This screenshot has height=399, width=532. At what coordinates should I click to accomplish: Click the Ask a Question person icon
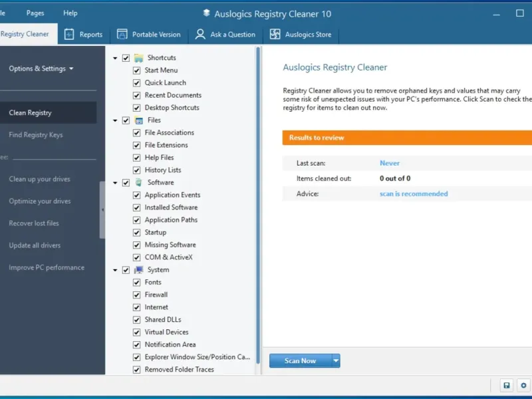pos(199,35)
